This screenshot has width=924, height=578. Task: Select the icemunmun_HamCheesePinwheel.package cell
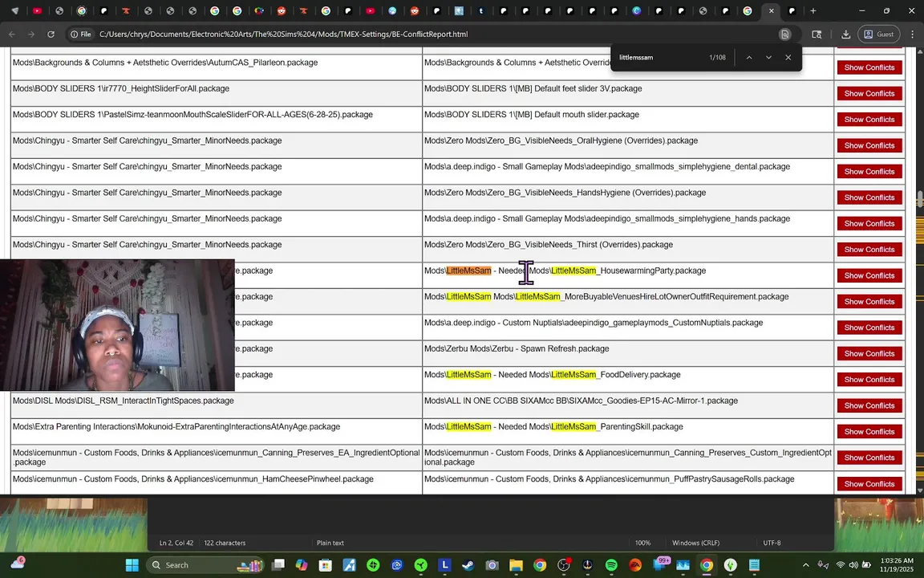pyautogui.click(x=217, y=483)
